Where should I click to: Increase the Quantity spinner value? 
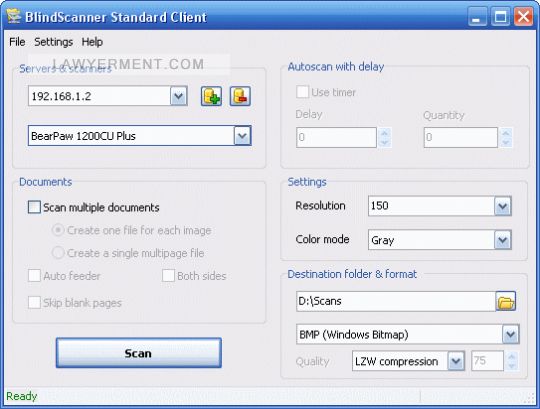[x=506, y=133]
